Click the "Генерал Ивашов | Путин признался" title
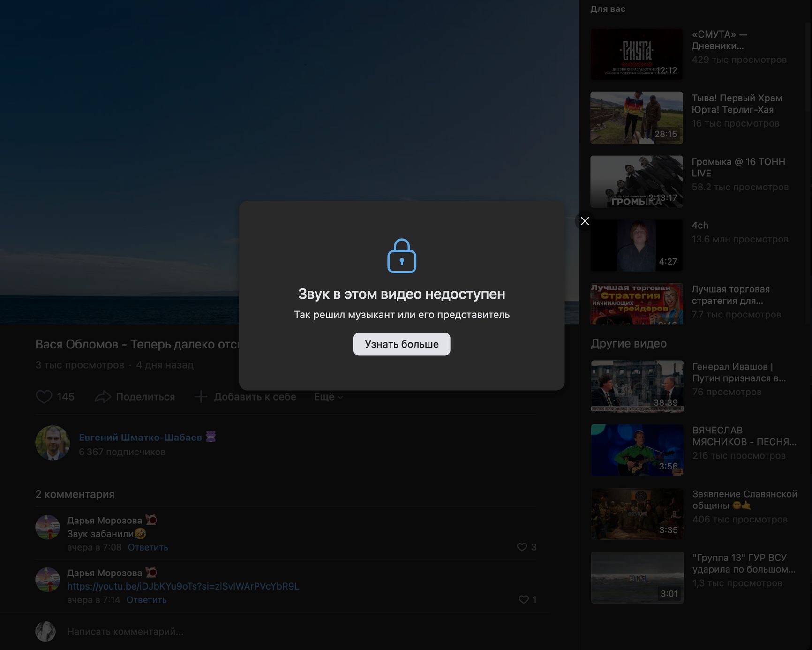This screenshot has height=650, width=812. (739, 372)
